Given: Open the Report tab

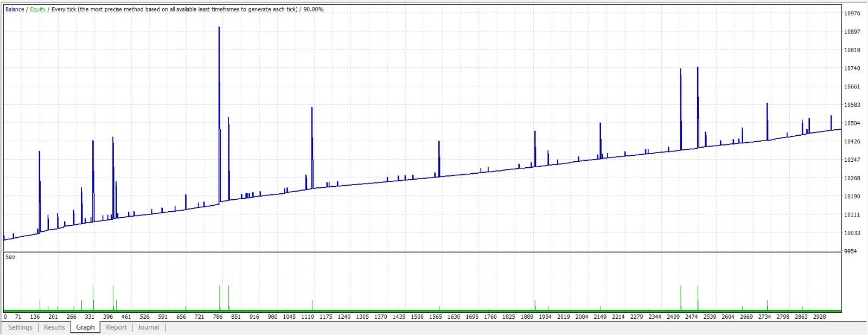Looking at the screenshot, I should pyautogui.click(x=116, y=327).
